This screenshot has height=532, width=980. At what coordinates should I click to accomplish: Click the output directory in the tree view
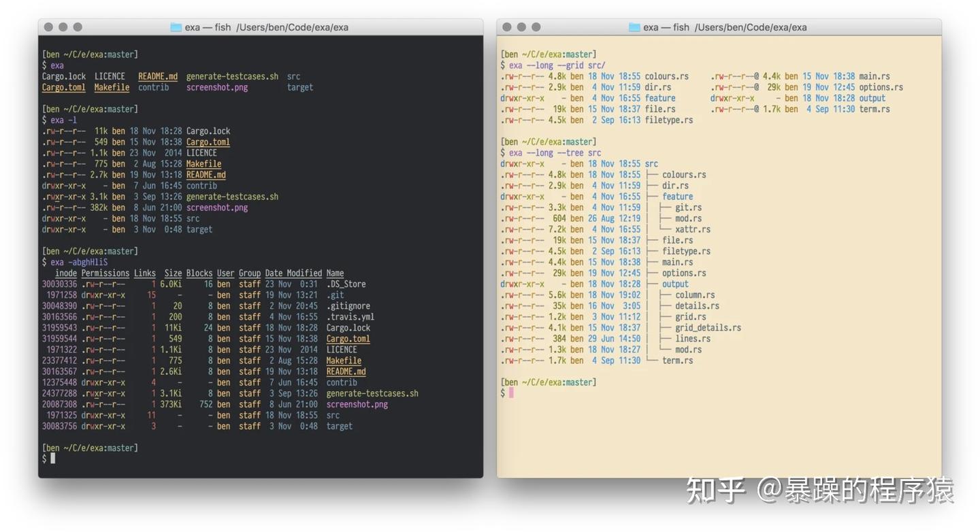(x=674, y=284)
